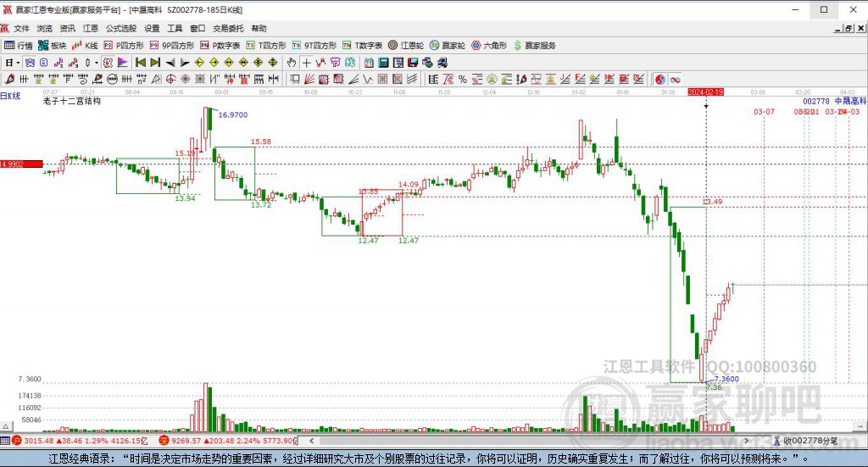
Task: Click the n² drawing tool icon
Action: (142, 80)
